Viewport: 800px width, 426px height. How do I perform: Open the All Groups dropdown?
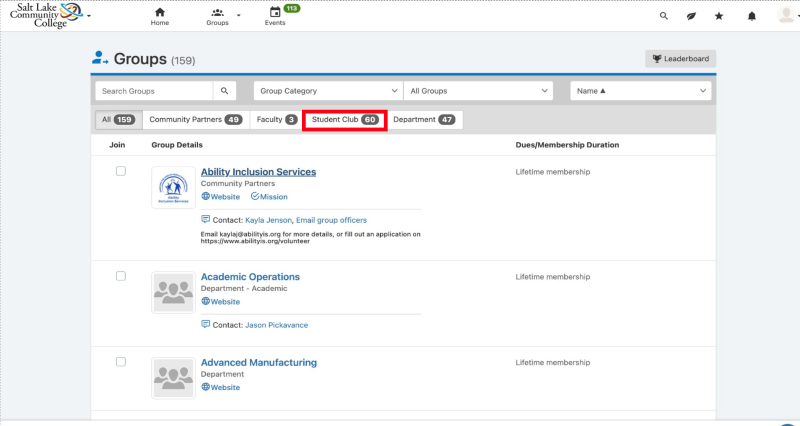(x=478, y=91)
